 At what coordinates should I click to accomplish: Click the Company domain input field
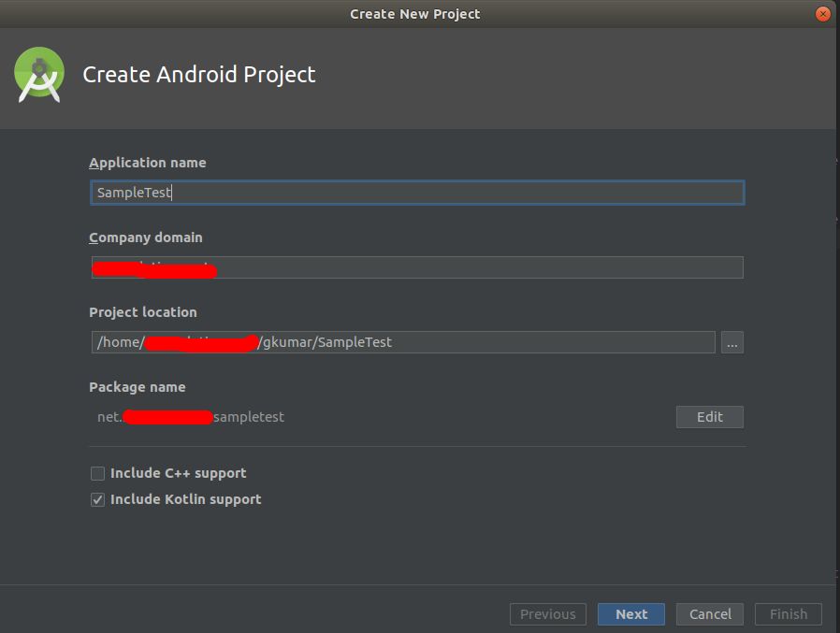click(x=417, y=267)
